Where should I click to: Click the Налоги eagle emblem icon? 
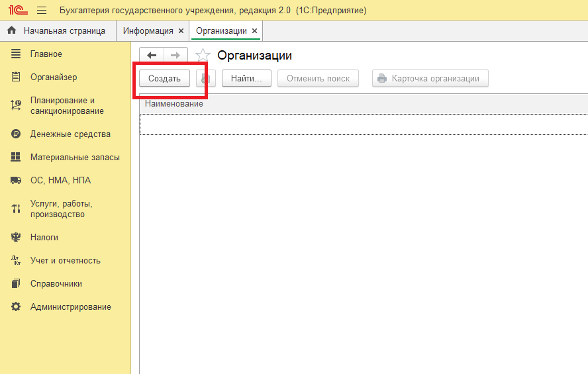pos(16,237)
